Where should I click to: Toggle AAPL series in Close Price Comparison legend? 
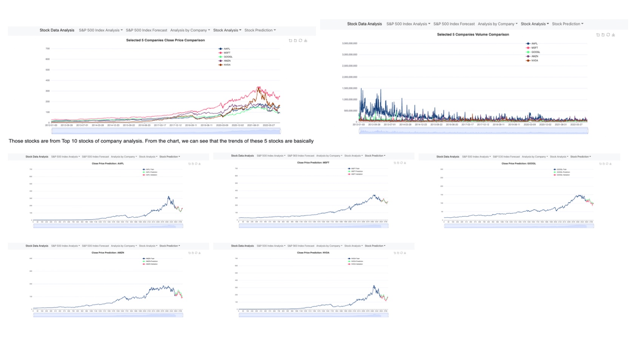coord(224,49)
